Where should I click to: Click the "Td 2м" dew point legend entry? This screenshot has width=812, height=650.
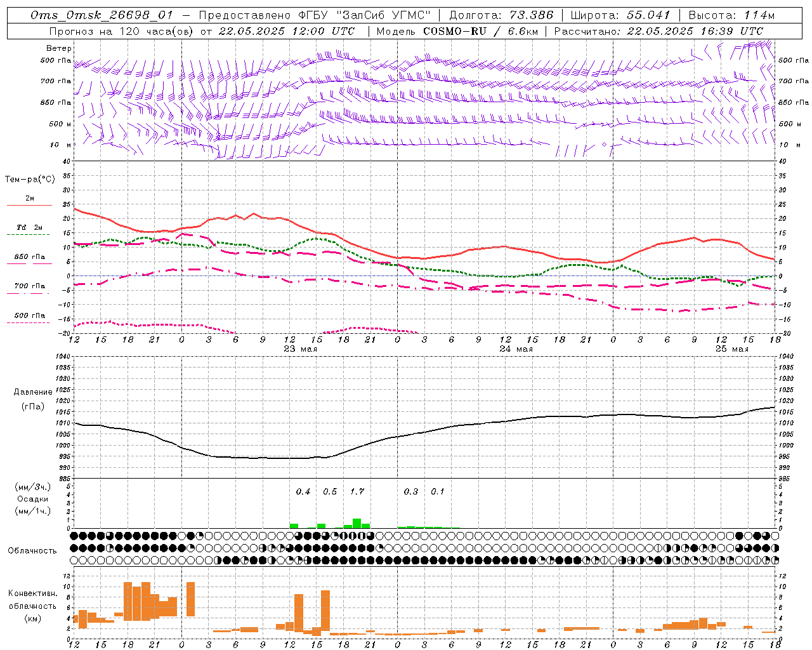pos(29,227)
